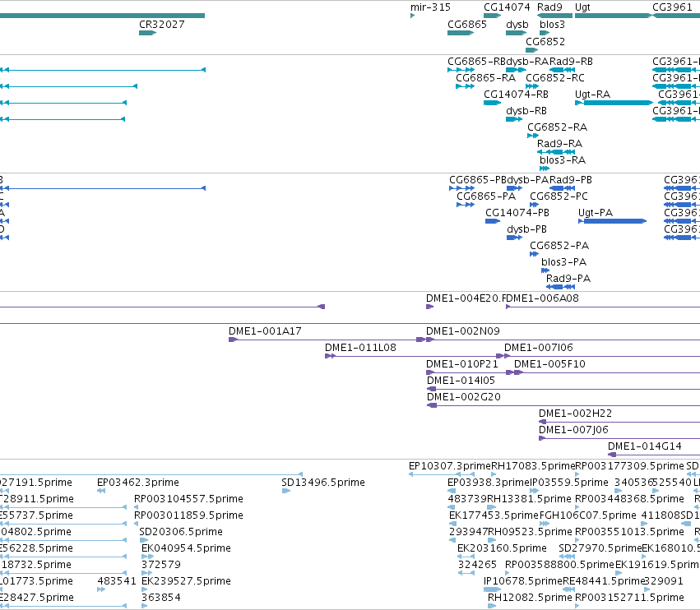Select the DME1-006A08 BAC label
This screenshot has height=610, width=700.
pos(542,298)
